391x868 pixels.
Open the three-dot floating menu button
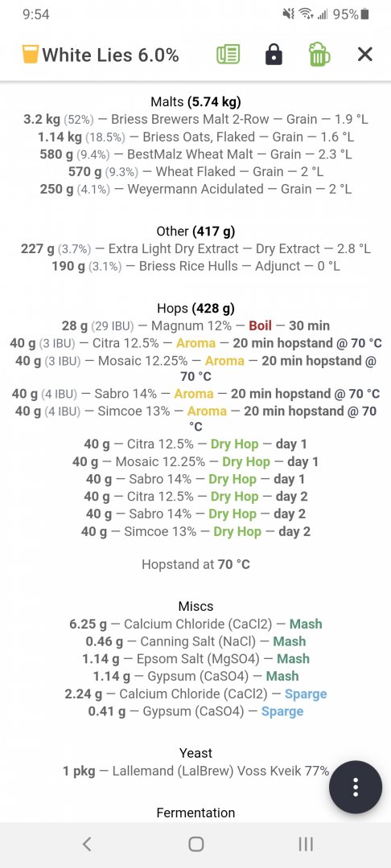(356, 787)
